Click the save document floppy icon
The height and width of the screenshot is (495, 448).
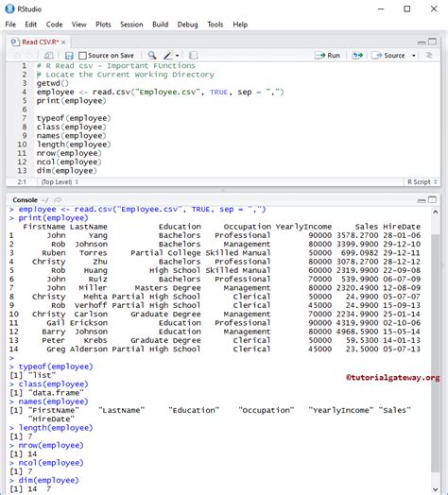(69, 56)
